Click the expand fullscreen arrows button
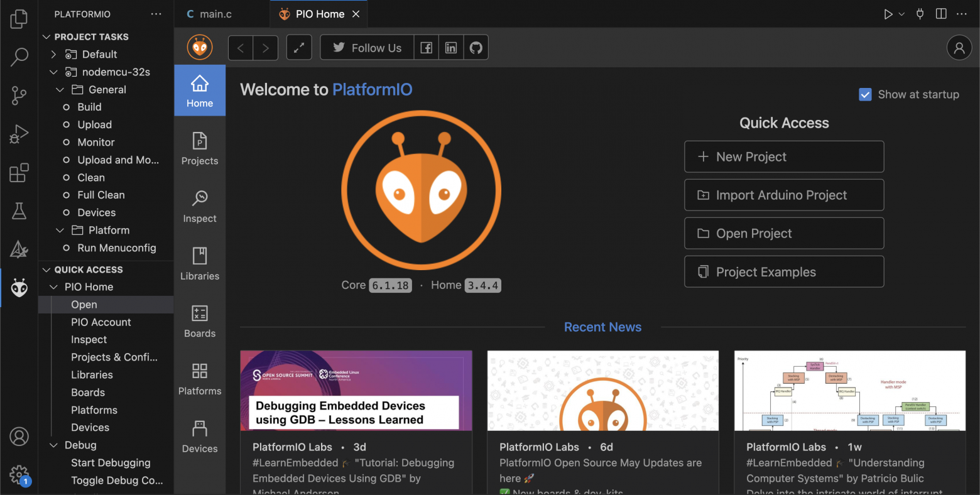This screenshot has width=980, height=495. pyautogui.click(x=299, y=48)
